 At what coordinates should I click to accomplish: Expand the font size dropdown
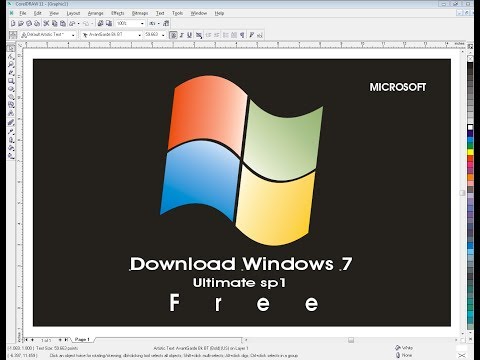click(163, 35)
